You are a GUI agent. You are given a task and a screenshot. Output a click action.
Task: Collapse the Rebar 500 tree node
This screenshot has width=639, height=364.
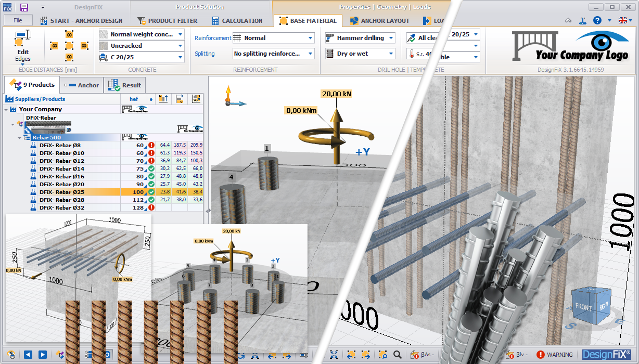[20, 138]
